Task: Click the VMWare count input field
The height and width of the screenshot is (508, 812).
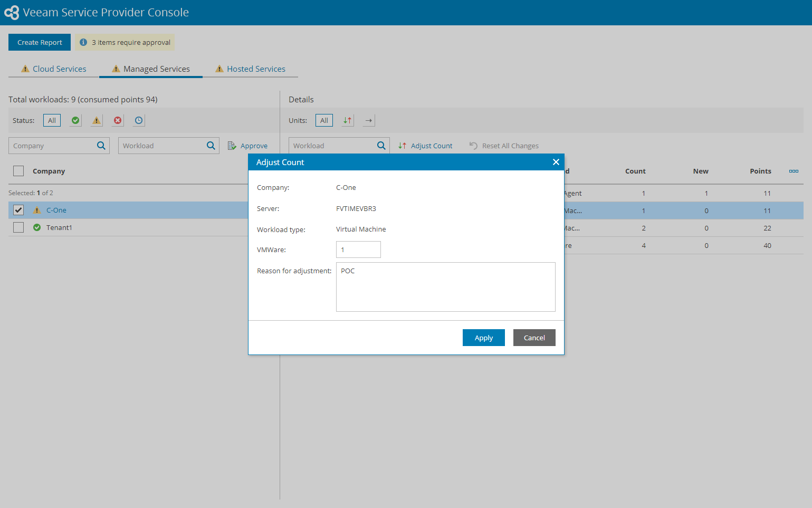Action: point(358,250)
